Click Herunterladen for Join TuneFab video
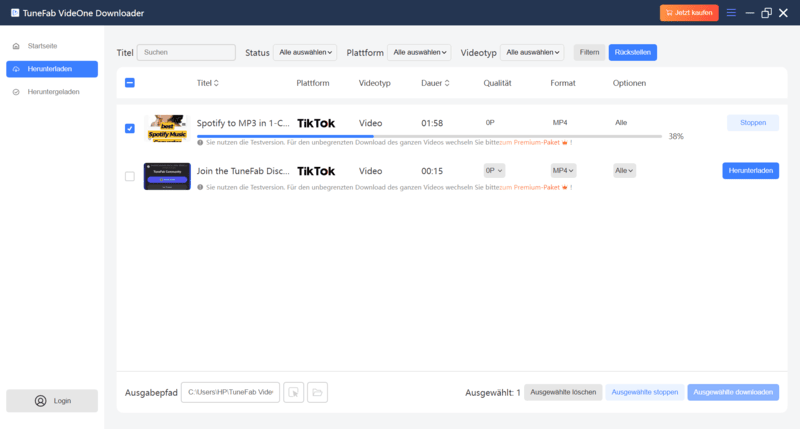This screenshot has height=429, width=800. tap(751, 171)
